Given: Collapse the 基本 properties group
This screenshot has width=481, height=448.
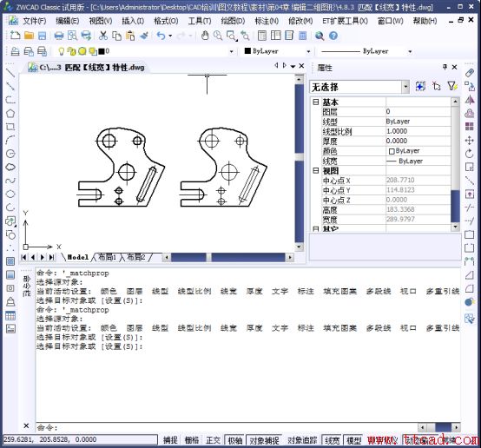Looking at the screenshot, I should click(x=316, y=102).
